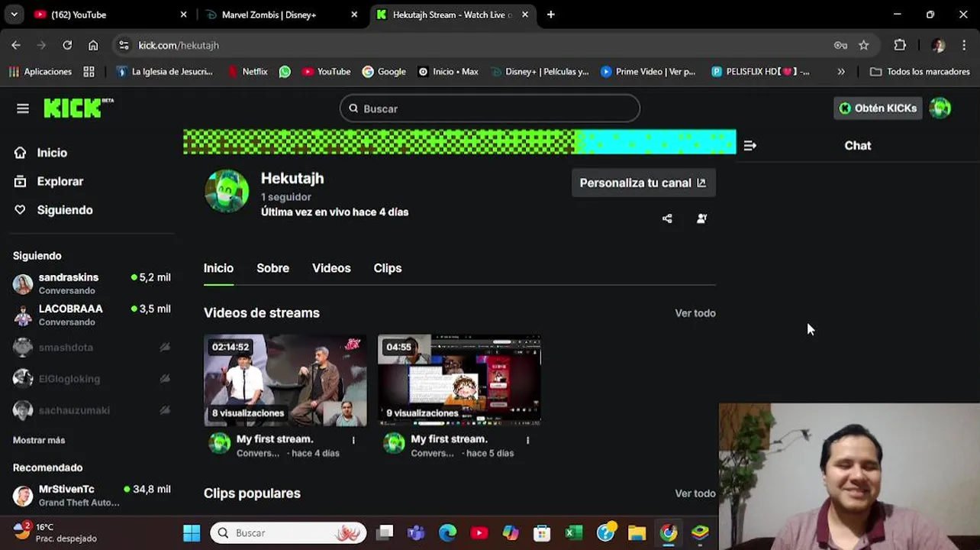This screenshot has width=980, height=550.
Task: Collapse the chat panel using the arrow icon
Action: 750,145
